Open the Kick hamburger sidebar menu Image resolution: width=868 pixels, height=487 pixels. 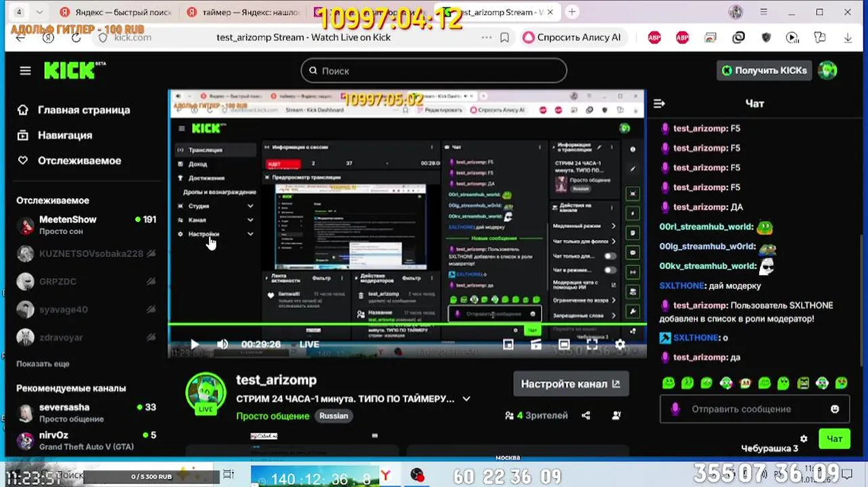(x=25, y=70)
